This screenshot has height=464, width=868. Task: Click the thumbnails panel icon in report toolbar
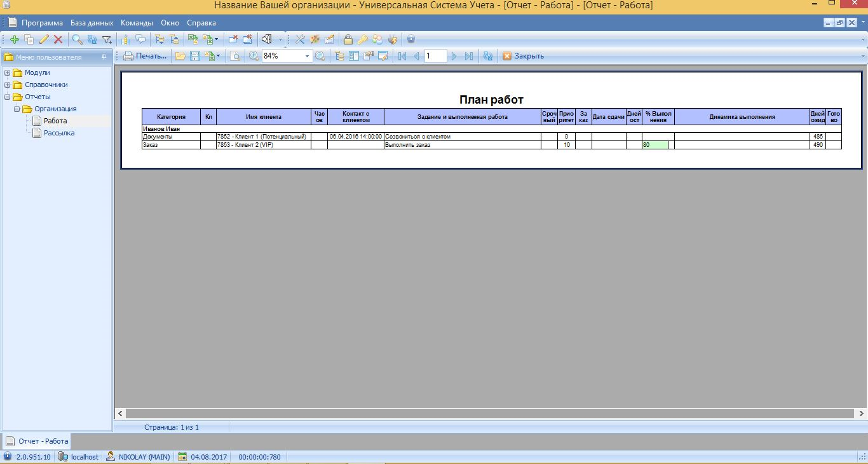(353, 56)
